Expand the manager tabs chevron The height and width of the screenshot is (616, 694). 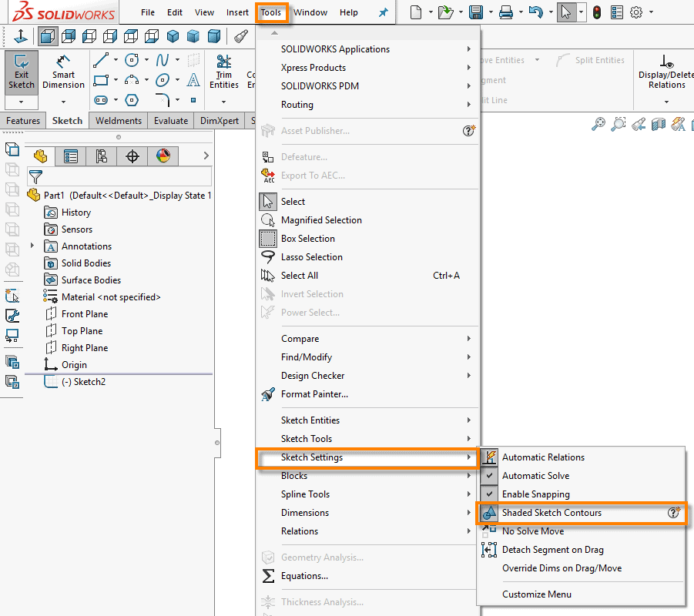click(206, 156)
